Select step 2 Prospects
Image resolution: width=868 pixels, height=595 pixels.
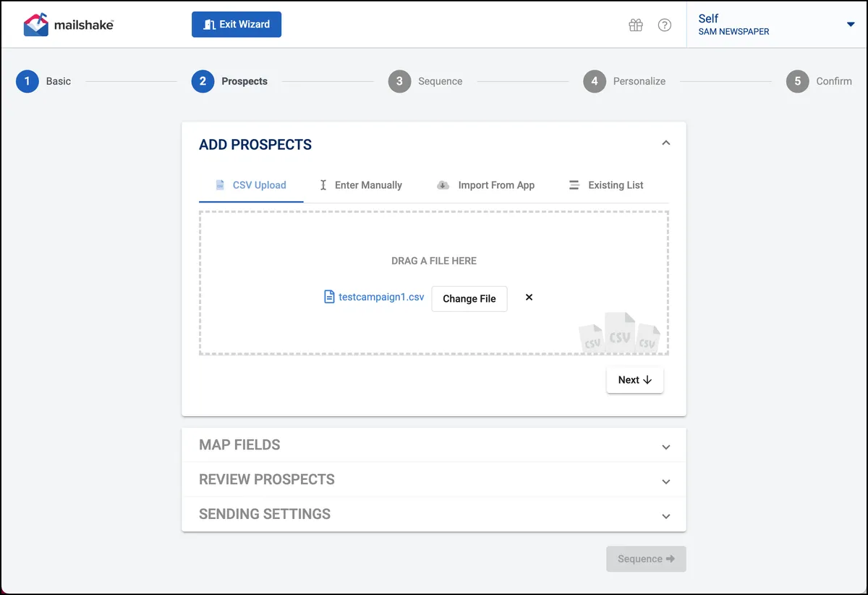[229, 81]
